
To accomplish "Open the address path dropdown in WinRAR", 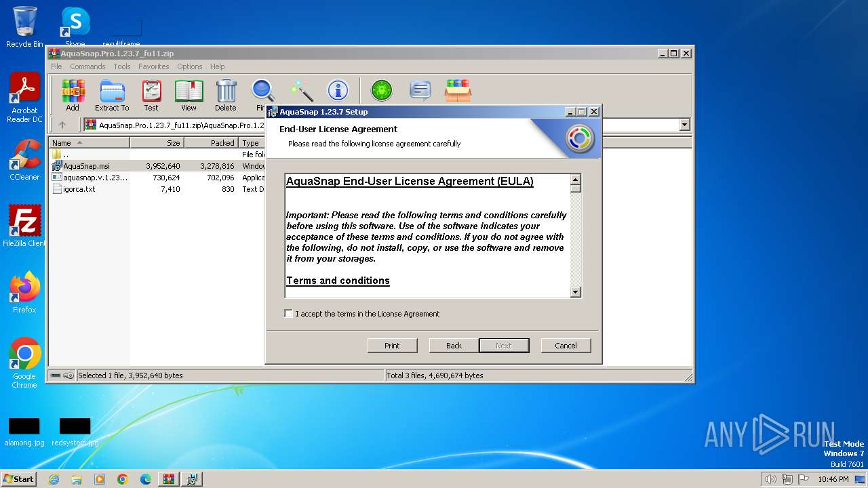I will coord(684,125).
